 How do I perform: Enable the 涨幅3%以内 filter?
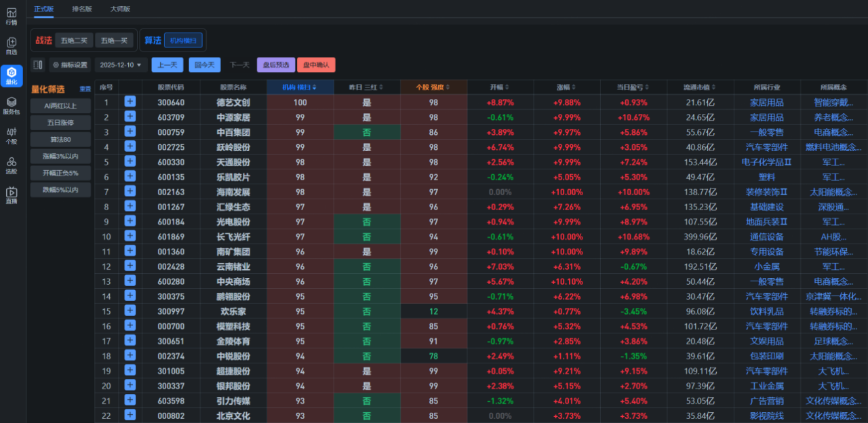pyautogui.click(x=60, y=156)
